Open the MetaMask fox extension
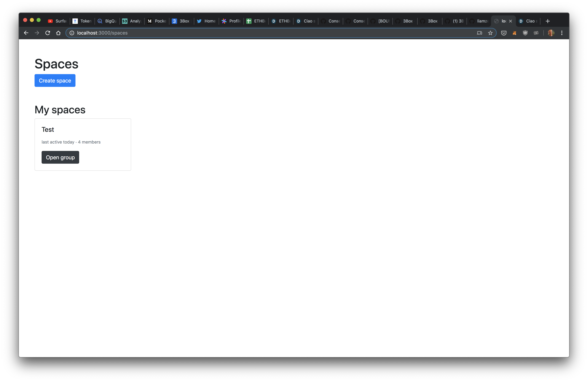Screen dimensions: 588x382 tap(514, 33)
